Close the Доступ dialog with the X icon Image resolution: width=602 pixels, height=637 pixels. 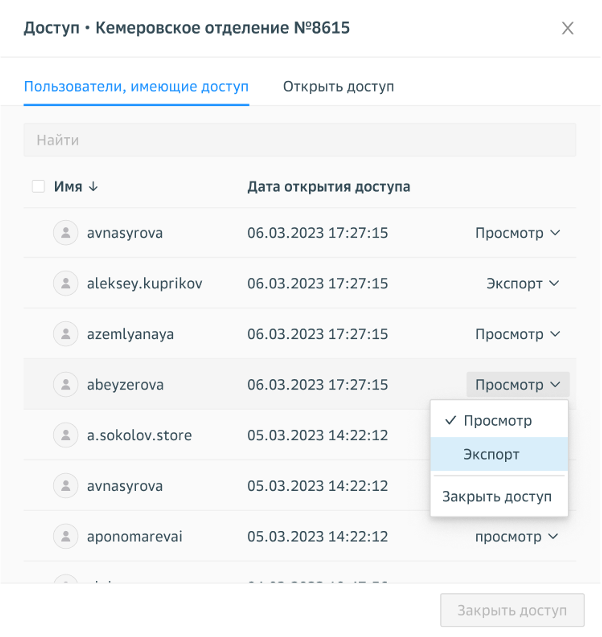click(568, 28)
